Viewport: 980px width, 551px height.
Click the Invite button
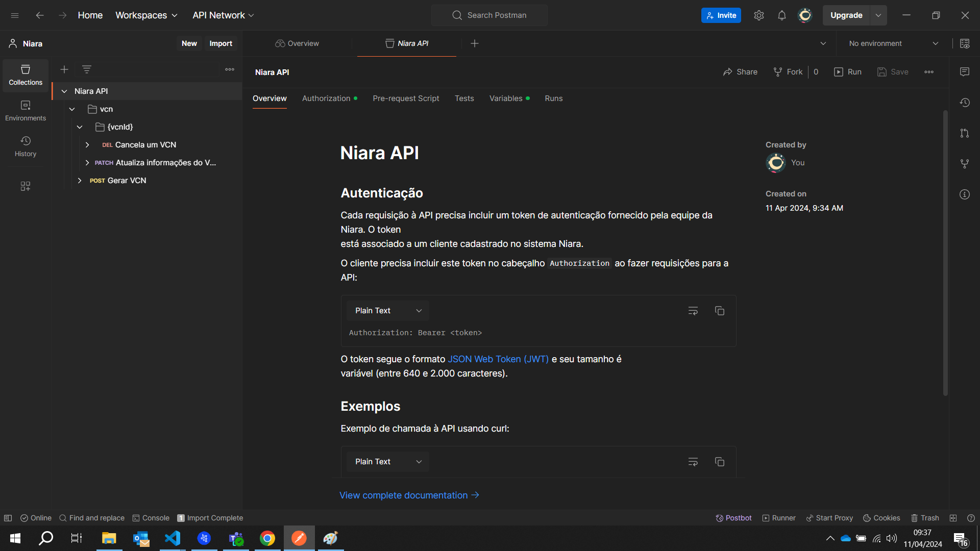pos(721,15)
